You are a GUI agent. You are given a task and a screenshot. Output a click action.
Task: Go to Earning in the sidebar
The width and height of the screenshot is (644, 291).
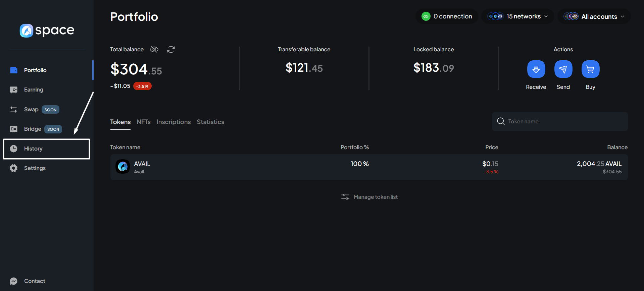34,90
